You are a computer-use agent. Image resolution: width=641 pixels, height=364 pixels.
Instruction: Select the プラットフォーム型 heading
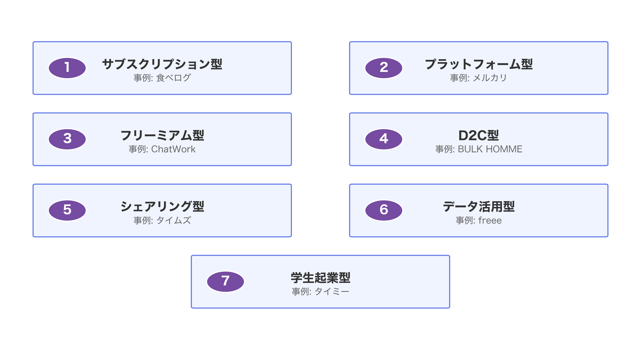pyautogui.click(x=479, y=64)
